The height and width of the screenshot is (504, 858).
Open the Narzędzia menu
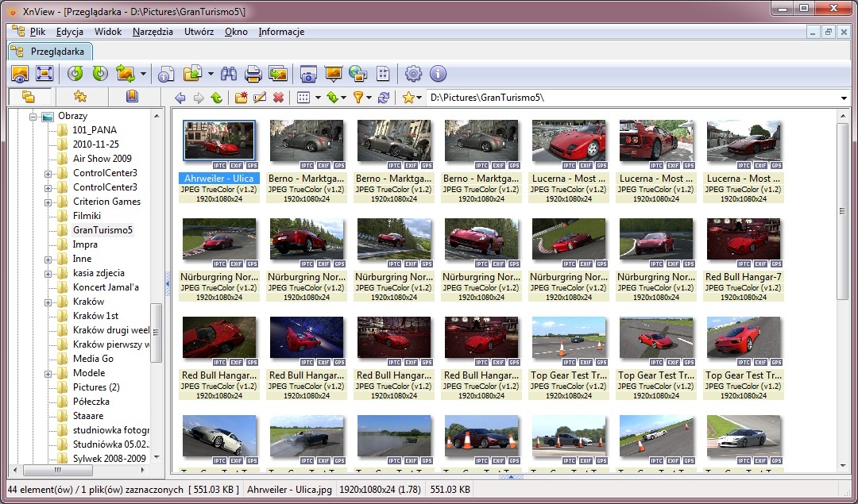click(153, 32)
